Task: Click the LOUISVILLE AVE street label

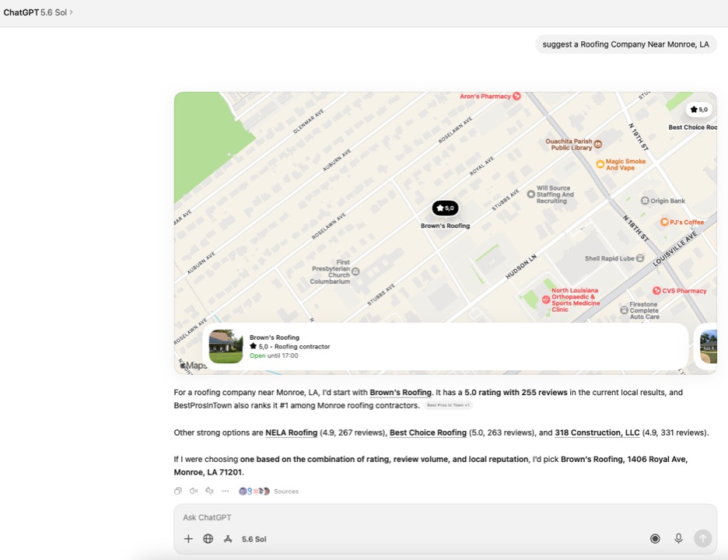Action: tap(674, 249)
